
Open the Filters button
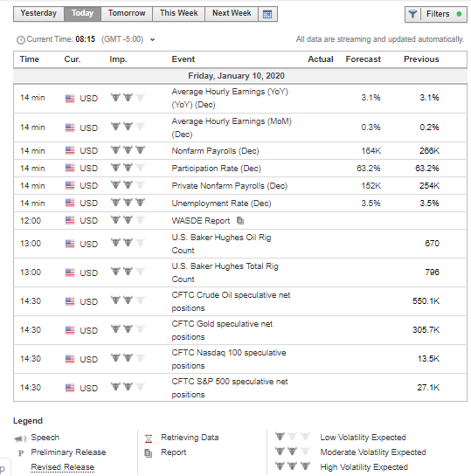[x=436, y=14]
